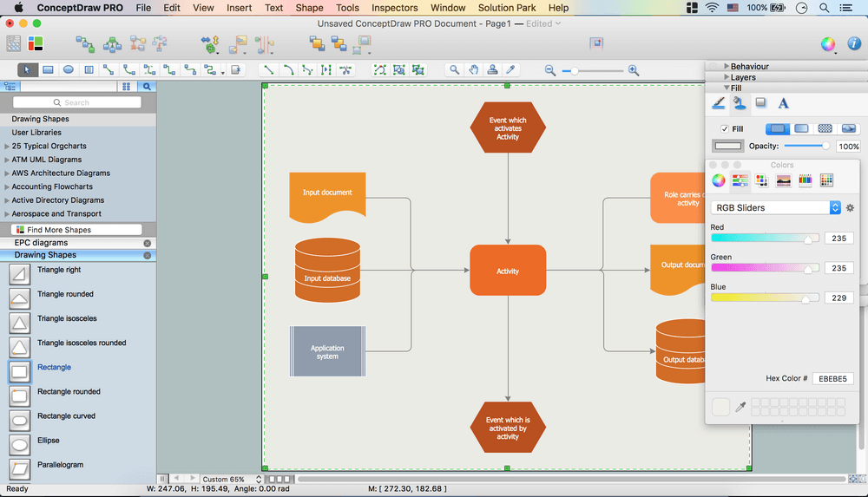Screen dimensions: 868x497
Task: Open the Line settings tab in the inspector
Action: point(719,103)
